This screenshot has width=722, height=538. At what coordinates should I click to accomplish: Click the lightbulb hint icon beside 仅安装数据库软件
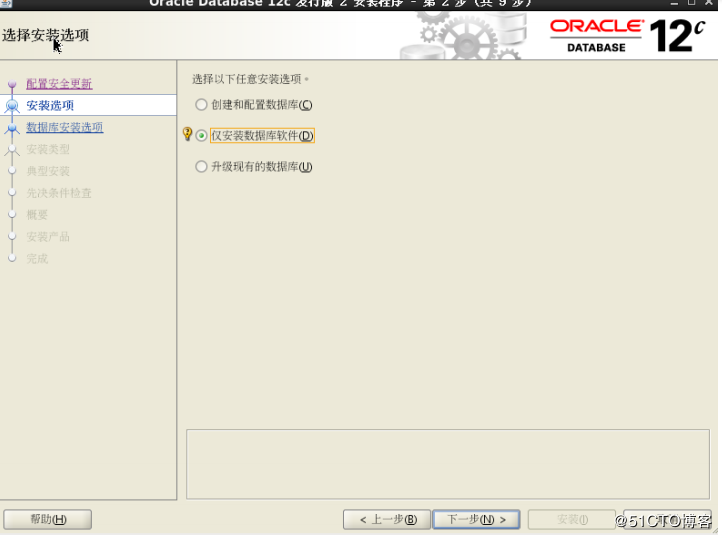(x=187, y=134)
